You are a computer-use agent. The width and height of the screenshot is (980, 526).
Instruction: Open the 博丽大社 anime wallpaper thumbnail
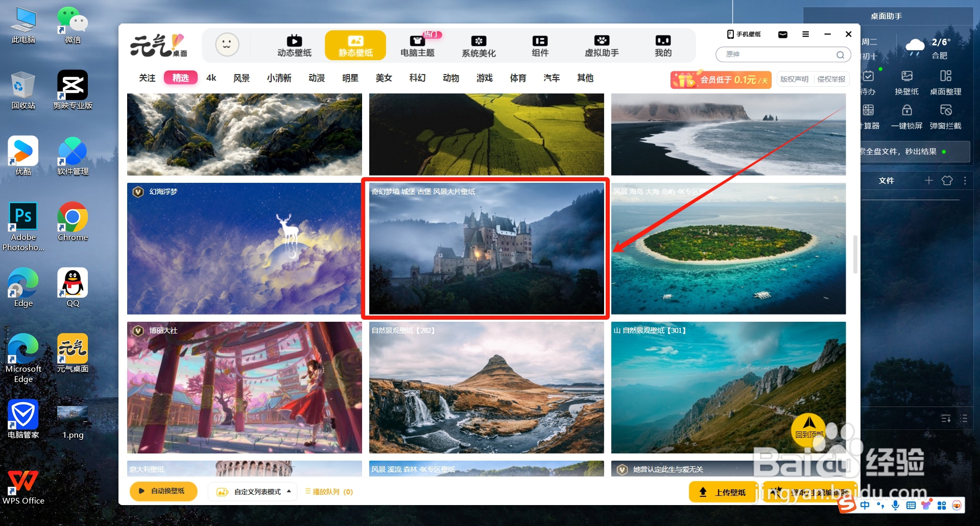click(x=245, y=388)
